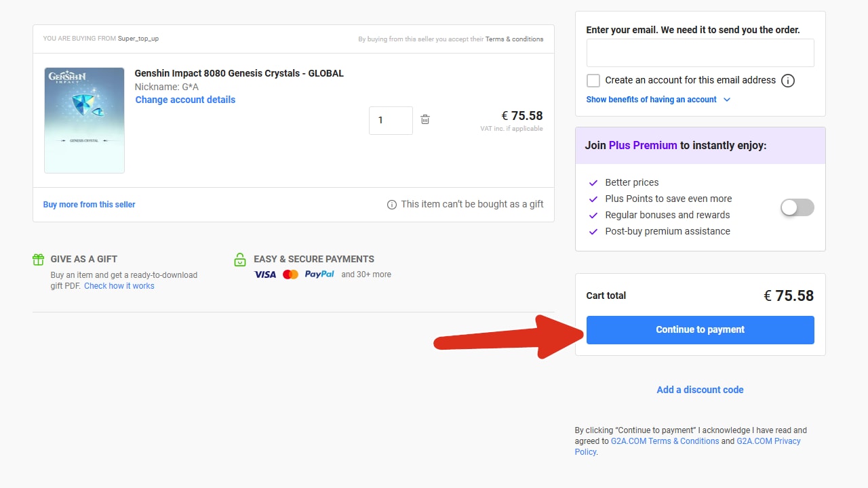Click the Mastercard payment logo
Viewport: 868px width, 488px height.
[290, 274]
